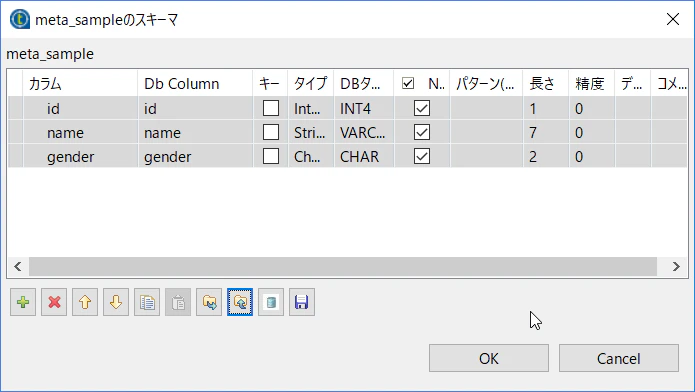
Task: Close the meta_sample schema dialog
Action: pos(673,19)
